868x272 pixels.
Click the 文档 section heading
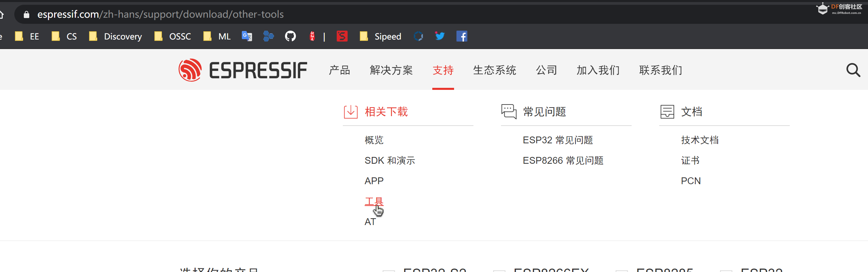691,112
